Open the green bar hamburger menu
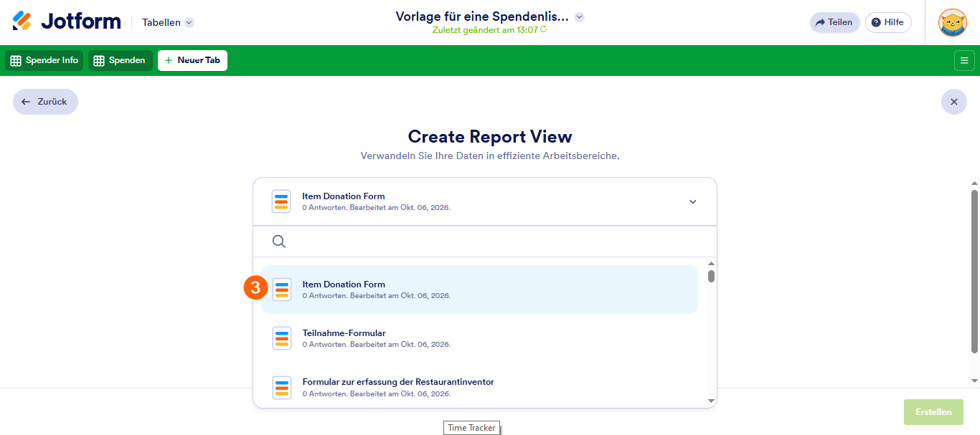Screen dimensions: 980x435 click(x=964, y=61)
